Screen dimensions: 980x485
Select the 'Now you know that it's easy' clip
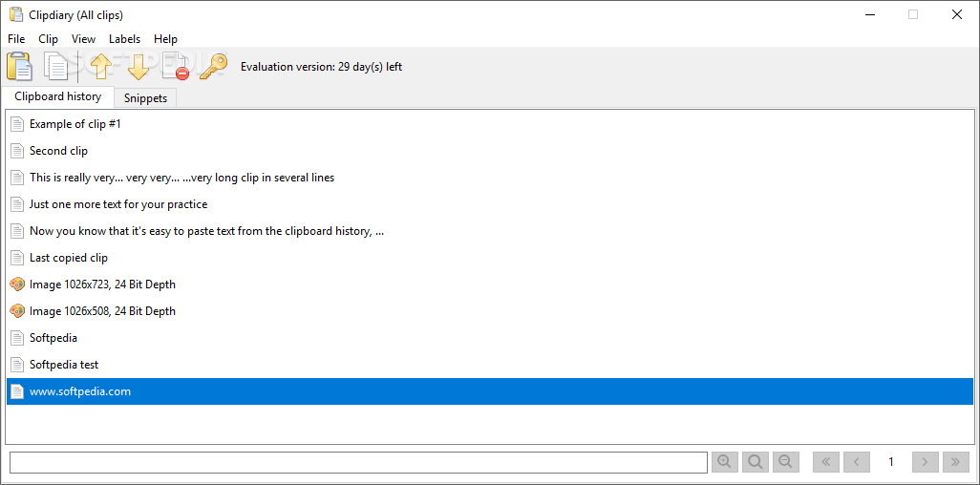(x=490, y=231)
